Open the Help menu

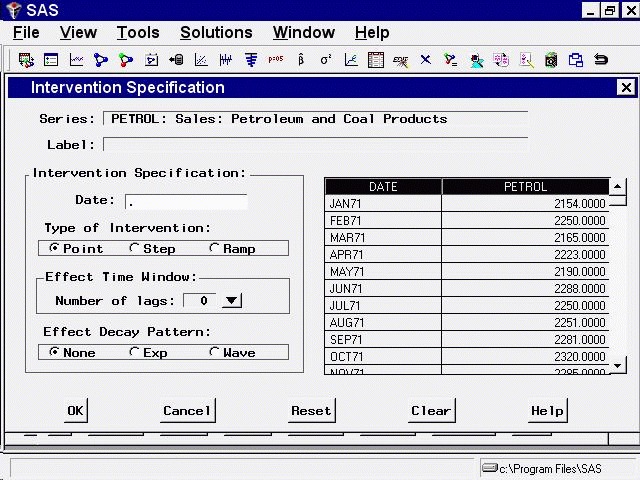(372, 33)
